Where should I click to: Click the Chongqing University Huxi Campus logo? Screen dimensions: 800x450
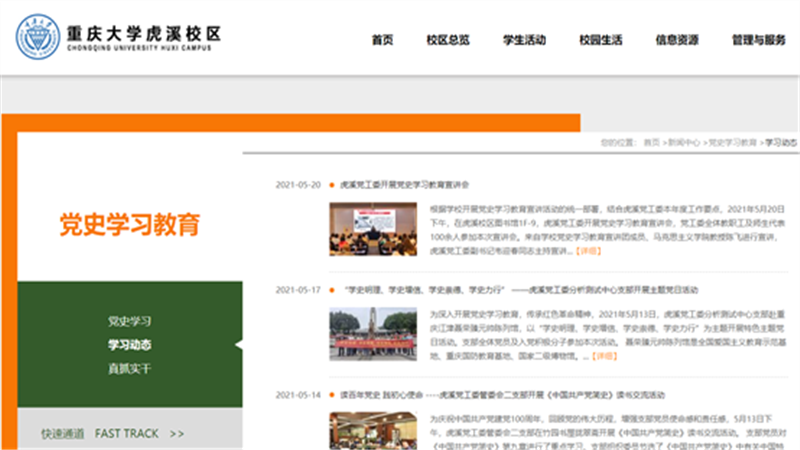tap(118, 37)
